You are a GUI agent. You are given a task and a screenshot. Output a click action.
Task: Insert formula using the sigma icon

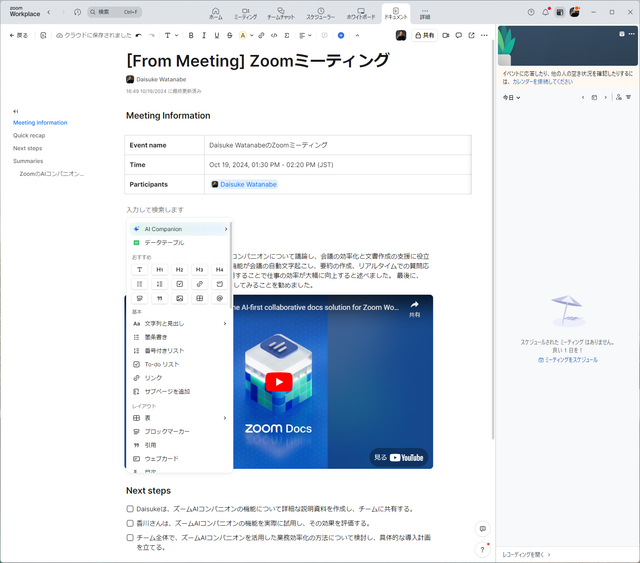287,36
